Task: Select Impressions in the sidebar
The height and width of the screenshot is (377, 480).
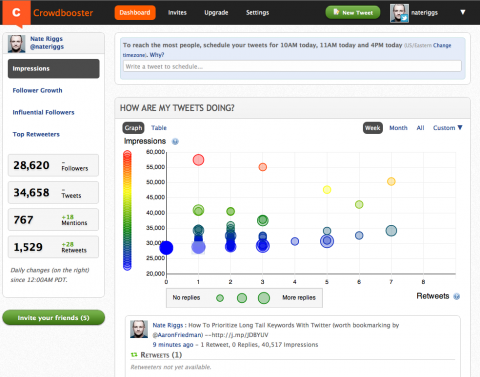Action: click(x=54, y=69)
